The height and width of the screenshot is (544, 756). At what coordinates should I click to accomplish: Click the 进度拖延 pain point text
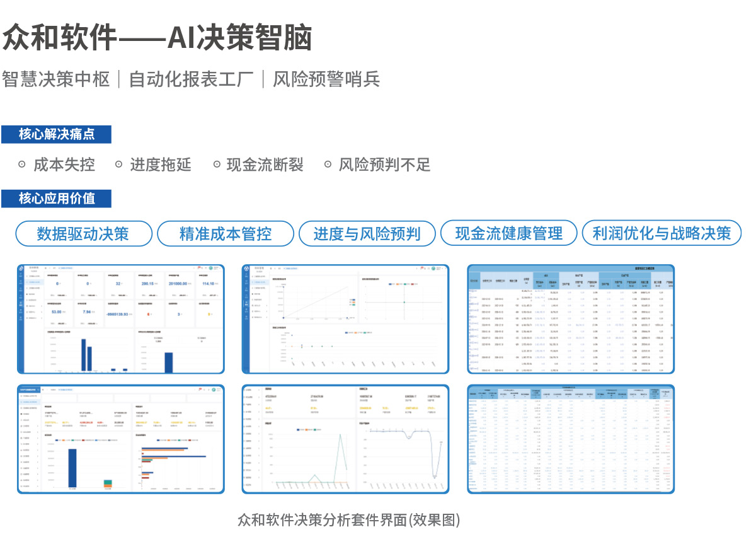click(x=161, y=165)
